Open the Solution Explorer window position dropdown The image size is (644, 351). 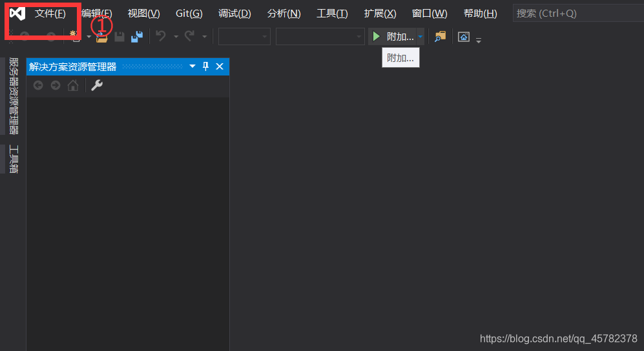point(192,66)
